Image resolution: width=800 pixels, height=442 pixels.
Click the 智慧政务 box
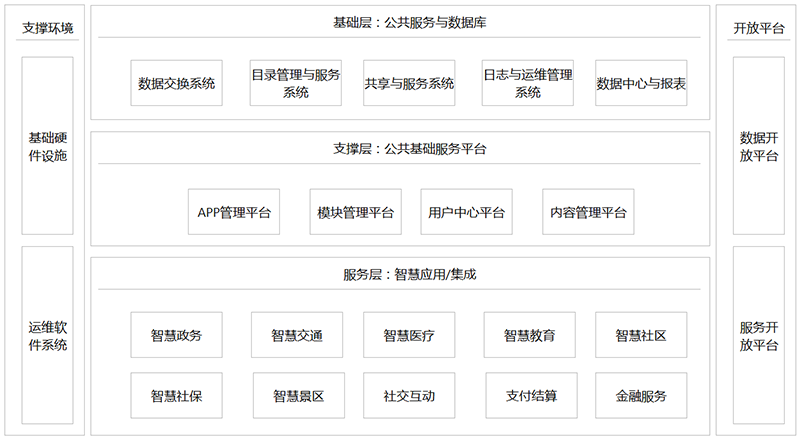click(x=176, y=336)
